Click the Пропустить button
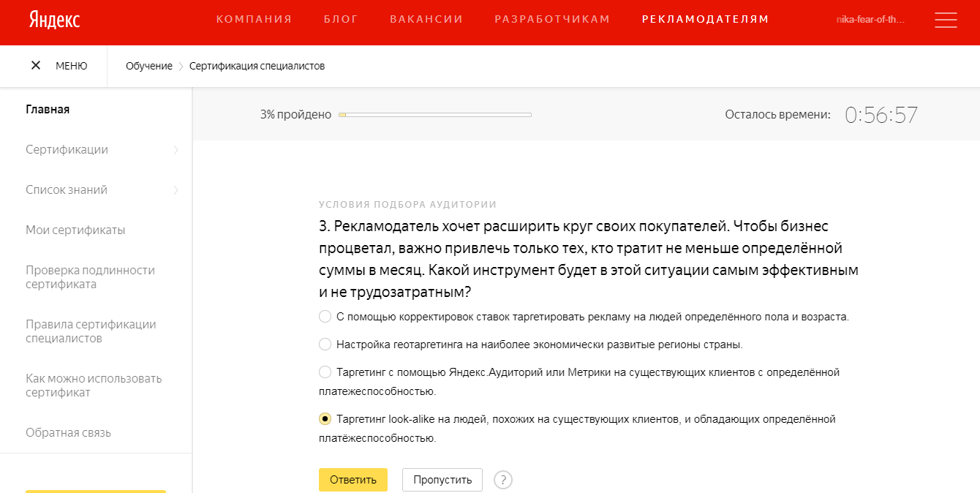The height and width of the screenshot is (493, 980). pos(442,480)
